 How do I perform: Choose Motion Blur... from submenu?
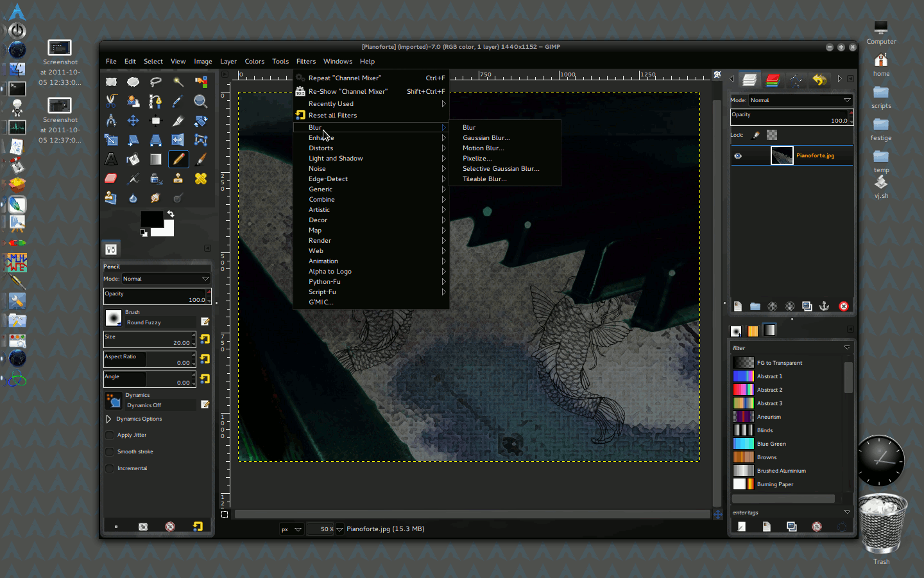pyautogui.click(x=483, y=148)
